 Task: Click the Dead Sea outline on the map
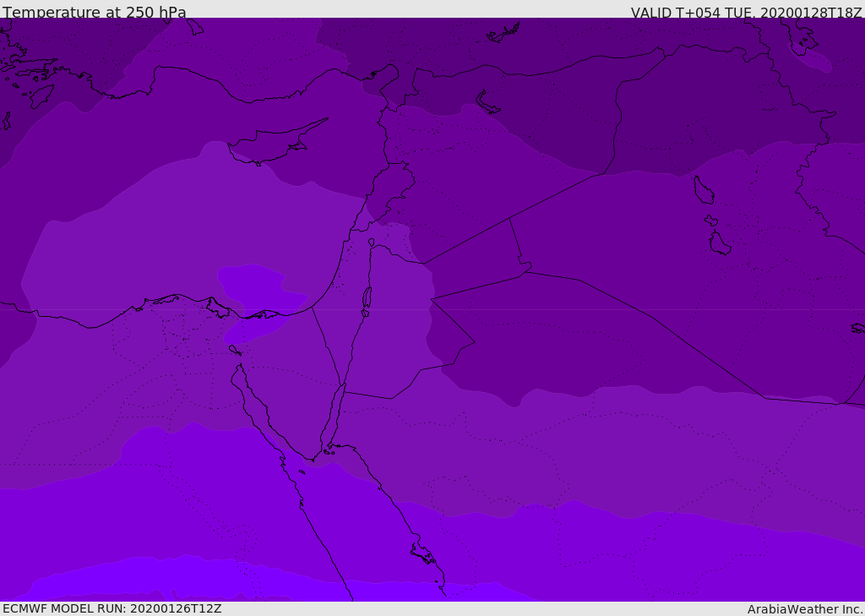pyautogui.click(x=367, y=301)
